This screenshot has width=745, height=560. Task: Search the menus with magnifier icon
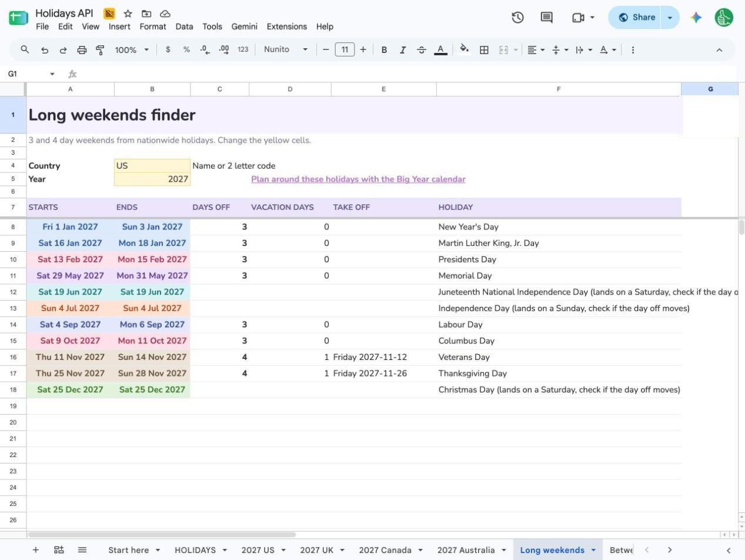[x=25, y=50]
